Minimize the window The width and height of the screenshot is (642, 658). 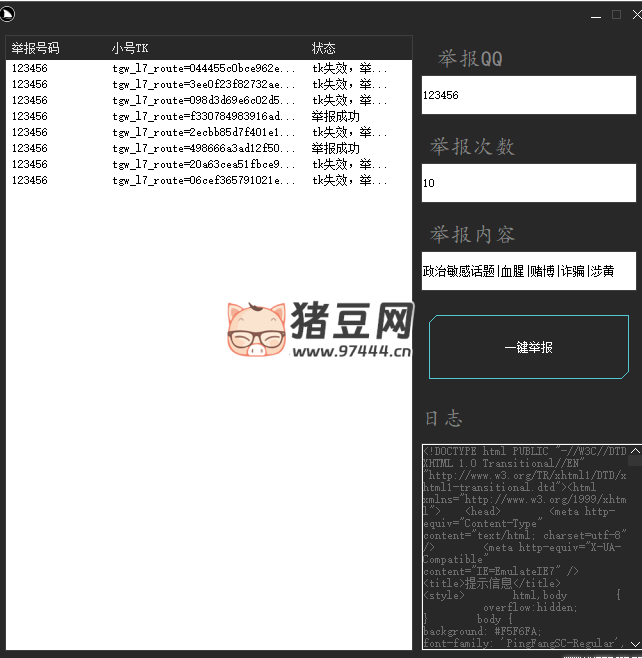(x=596, y=15)
